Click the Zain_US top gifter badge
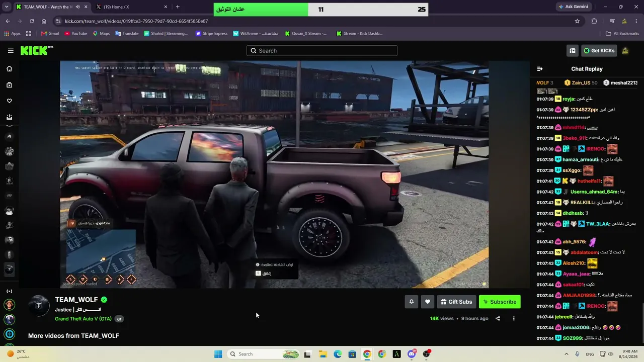Image resolution: width=644 pixels, height=362 pixels. tap(581, 83)
